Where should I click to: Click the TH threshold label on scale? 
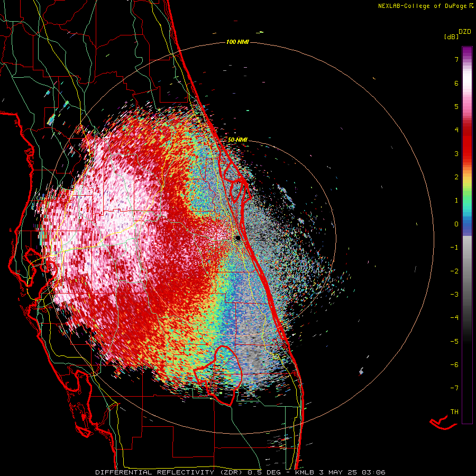pyautogui.click(x=454, y=411)
